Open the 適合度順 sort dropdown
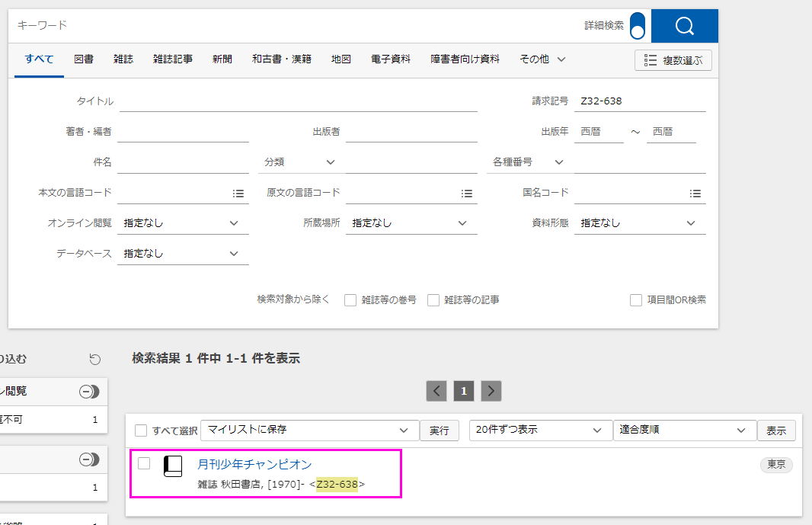The image size is (812, 525). point(683,430)
